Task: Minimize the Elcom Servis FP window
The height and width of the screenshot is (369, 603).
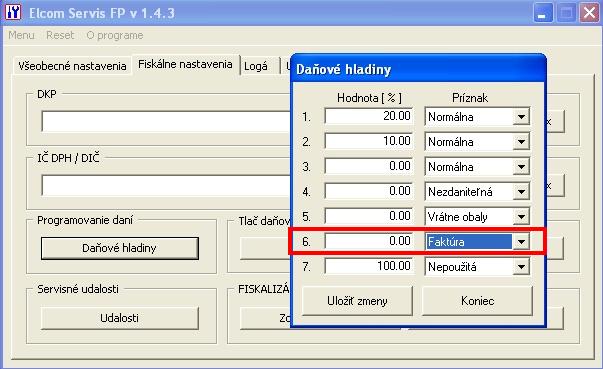Action: coord(543,13)
